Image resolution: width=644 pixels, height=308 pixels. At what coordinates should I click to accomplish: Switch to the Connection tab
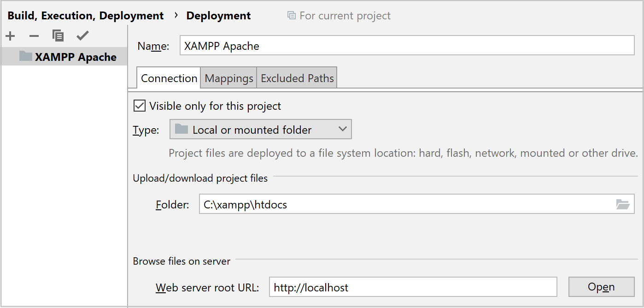(x=169, y=78)
